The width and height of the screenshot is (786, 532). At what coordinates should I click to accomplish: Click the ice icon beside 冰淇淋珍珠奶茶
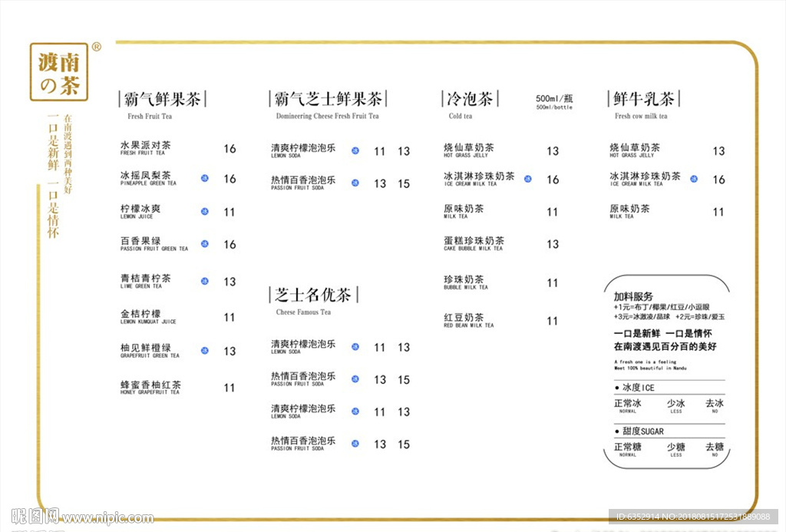click(x=527, y=179)
